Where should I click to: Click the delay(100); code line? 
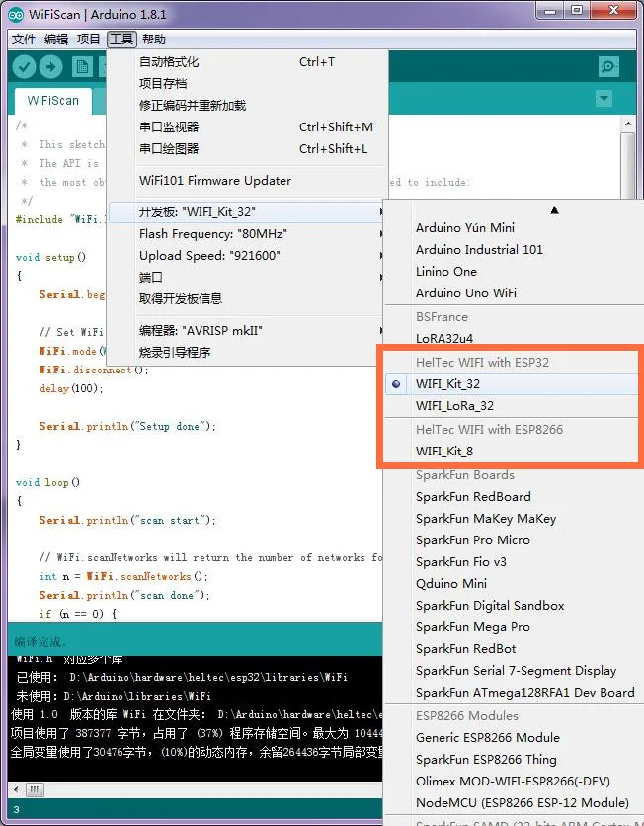pos(71,388)
